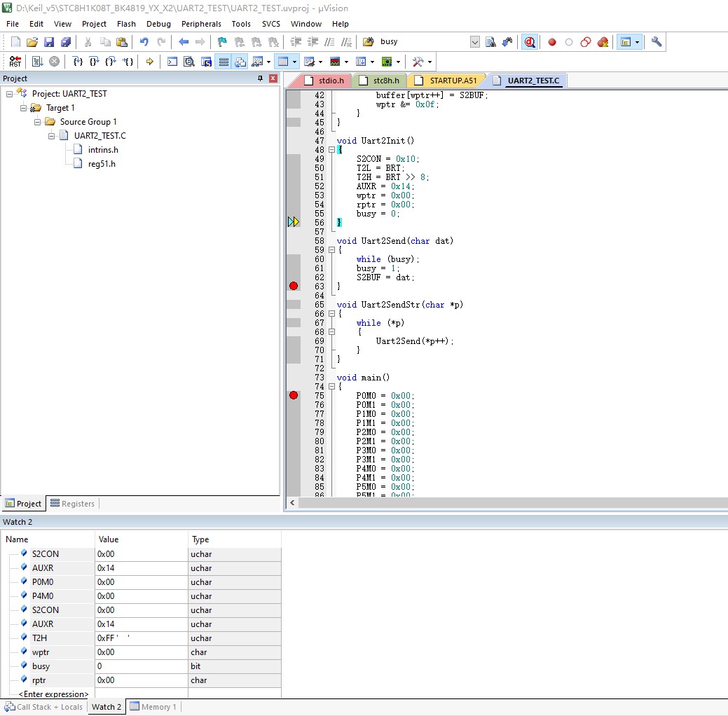Click the Show Next Statement yellow arrow

[x=149, y=61]
